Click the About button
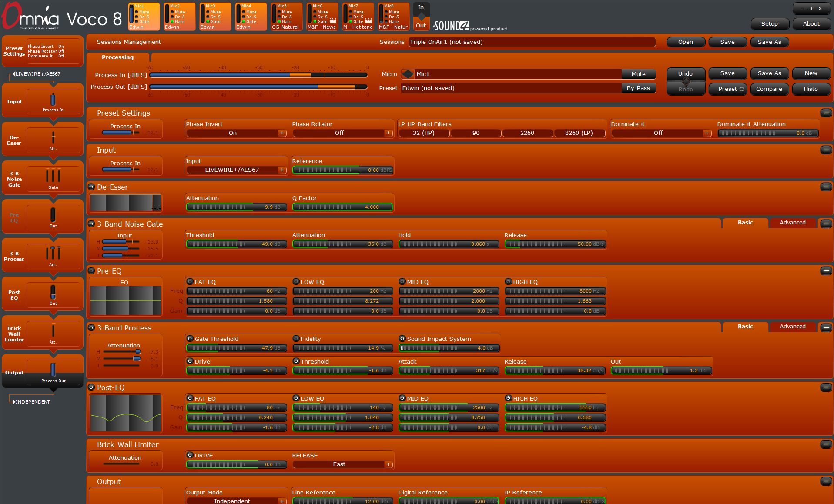The image size is (834, 504). click(811, 24)
